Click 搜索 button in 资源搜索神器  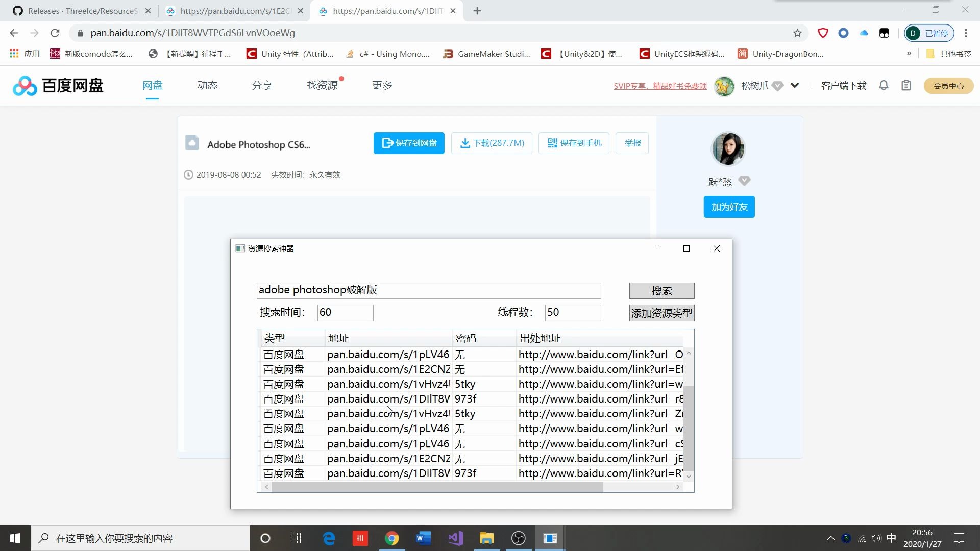661,291
